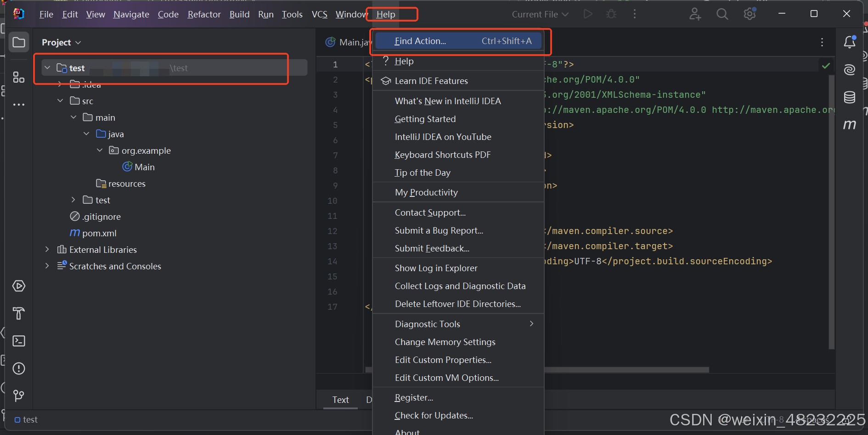Open the Terminal tool window

coord(19,341)
